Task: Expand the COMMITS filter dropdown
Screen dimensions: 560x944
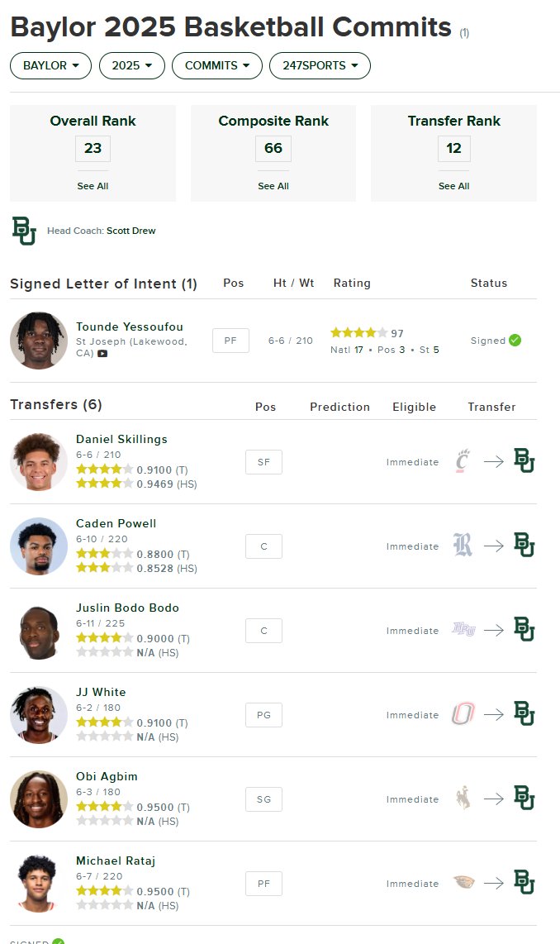Action: click(217, 65)
